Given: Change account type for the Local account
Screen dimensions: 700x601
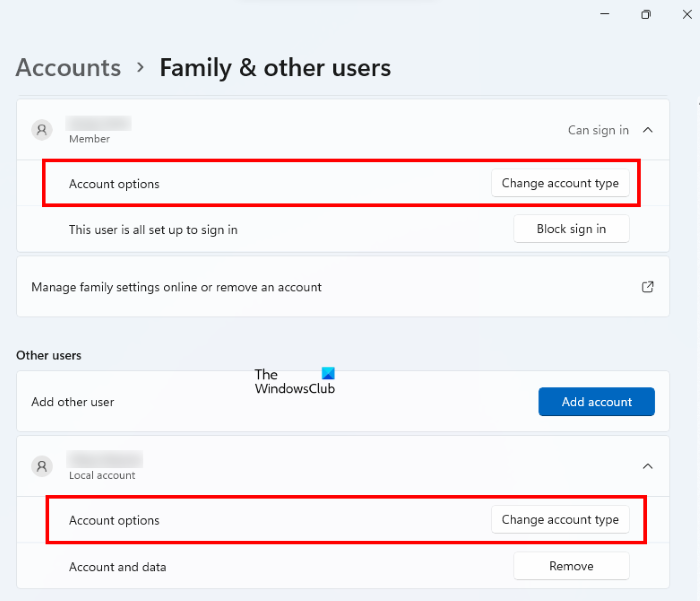Looking at the screenshot, I should [560, 520].
